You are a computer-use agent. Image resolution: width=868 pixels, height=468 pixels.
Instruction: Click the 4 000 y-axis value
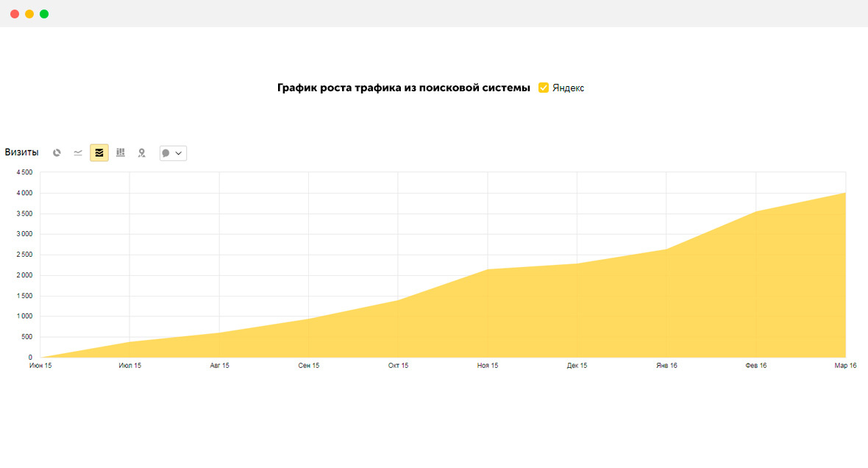tap(24, 194)
